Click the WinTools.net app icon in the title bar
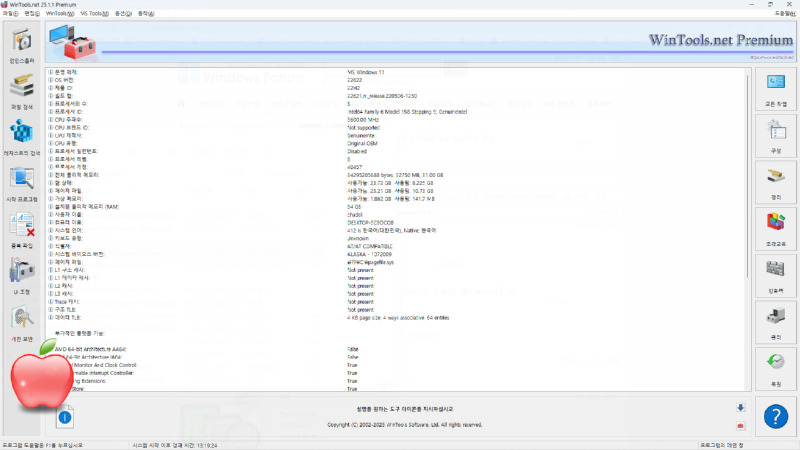This screenshot has width=800, height=450. [x=5, y=4]
